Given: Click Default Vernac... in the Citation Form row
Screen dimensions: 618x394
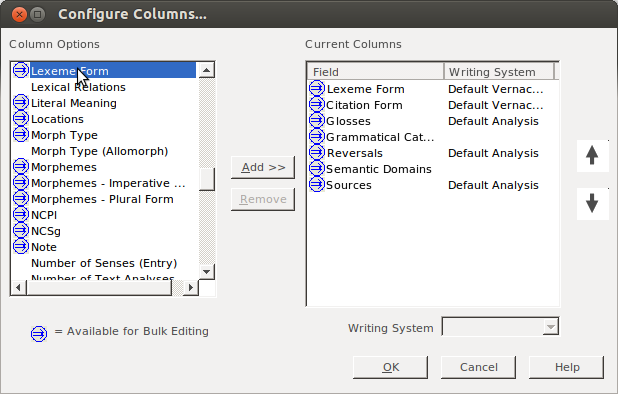Looking at the screenshot, I should pyautogui.click(x=496, y=105).
